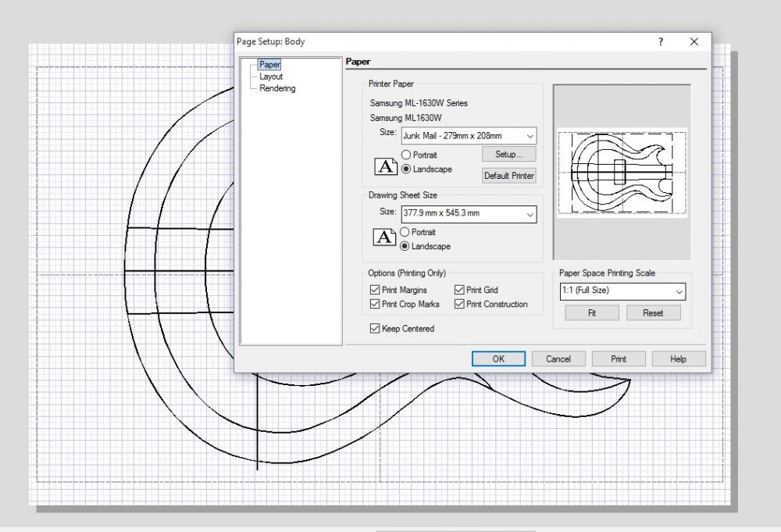Open the printer paper Size dropdown
Image resolution: width=781 pixels, height=532 pixels.
530,136
